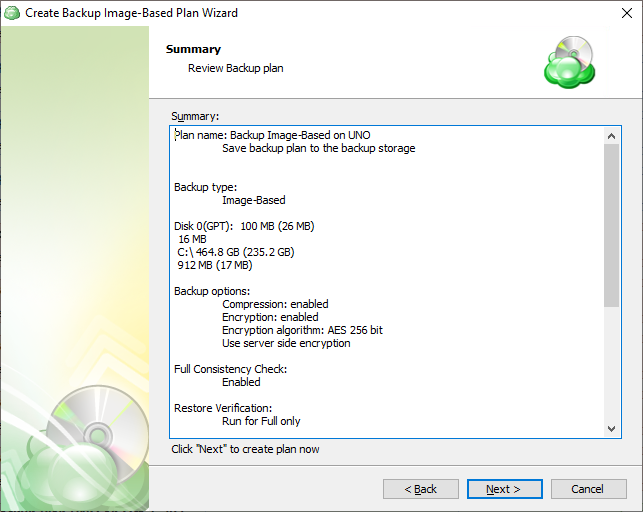Click the Encryption algorithm AES 256 line
643x512 pixels.
click(x=302, y=330)
